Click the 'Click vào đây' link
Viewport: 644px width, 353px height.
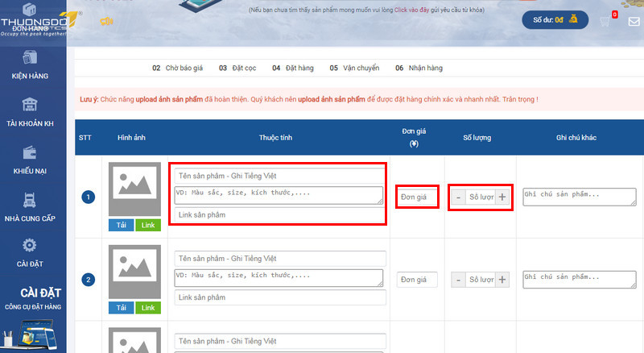coord(411,10)
